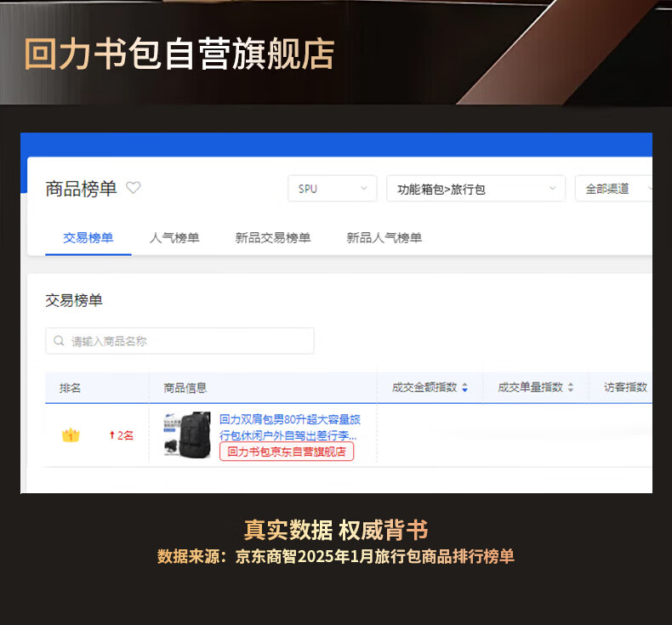Click the gold crown rank icon

[x=71, y=435]
